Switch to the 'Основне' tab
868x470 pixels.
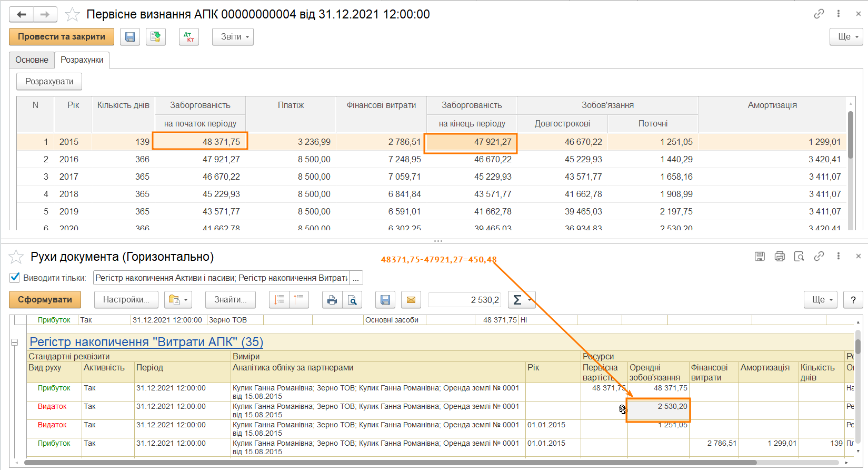[32, 60]
